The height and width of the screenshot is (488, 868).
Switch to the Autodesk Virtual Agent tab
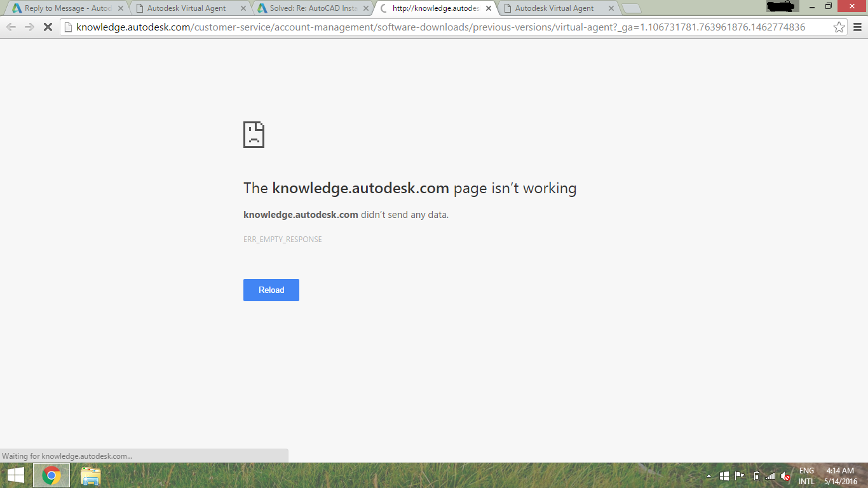click(187, 8)
